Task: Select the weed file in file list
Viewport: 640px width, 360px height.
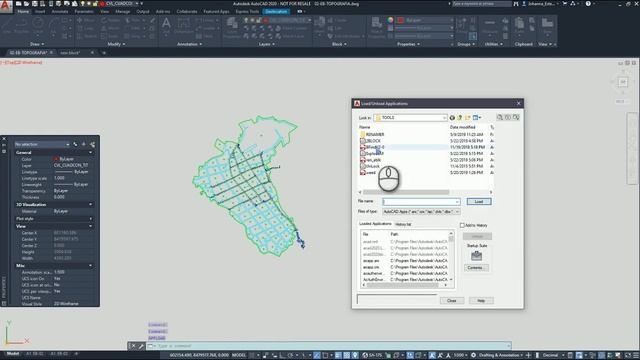Action: (x=368, y=173)
